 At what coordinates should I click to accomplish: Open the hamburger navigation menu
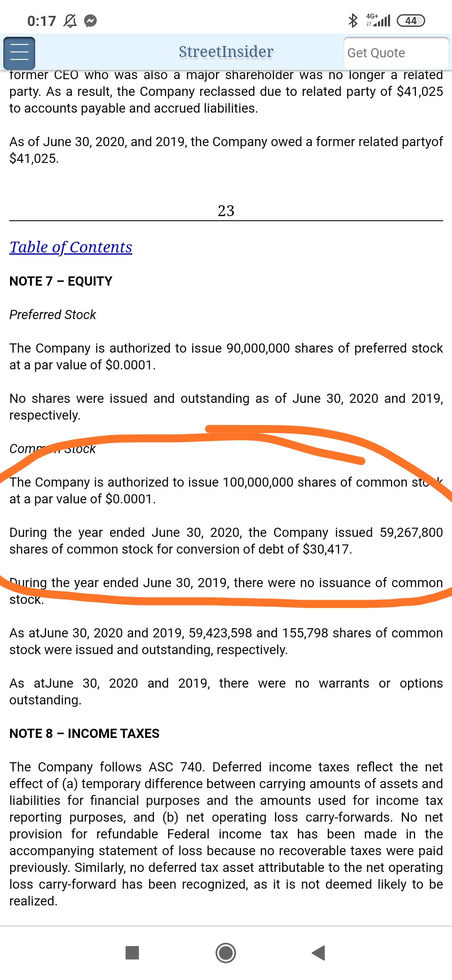coord(19,53)
